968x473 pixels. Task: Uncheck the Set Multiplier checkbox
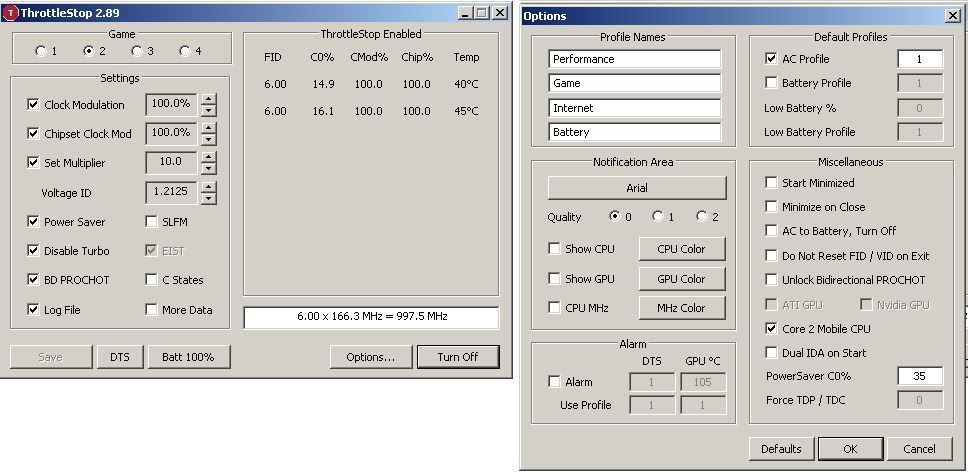[33, 162]
